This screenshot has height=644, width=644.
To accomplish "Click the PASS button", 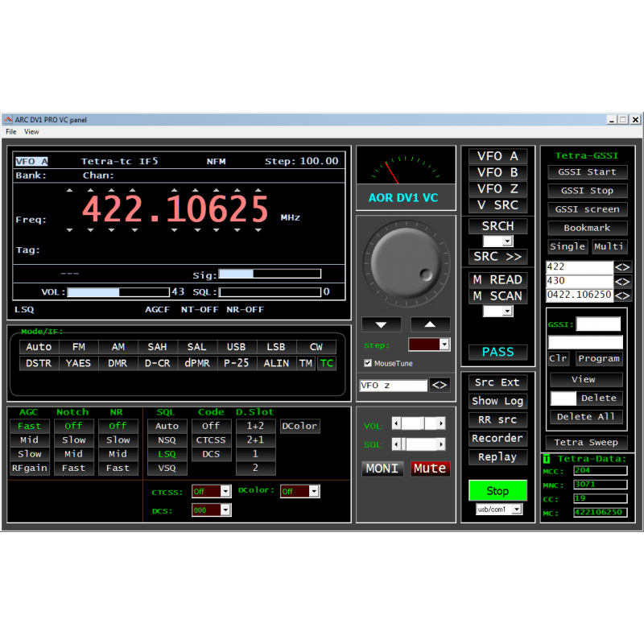I will (x=497, y=352).
